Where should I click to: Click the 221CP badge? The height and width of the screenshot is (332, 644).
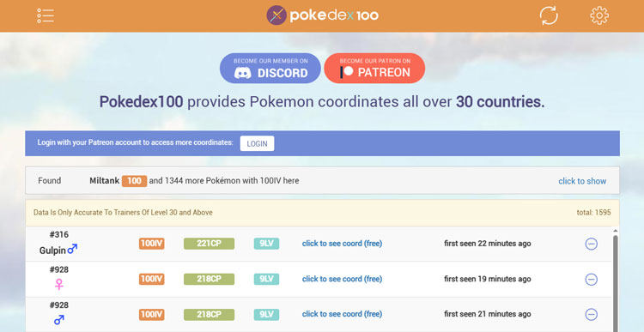[x=209, y=244]
